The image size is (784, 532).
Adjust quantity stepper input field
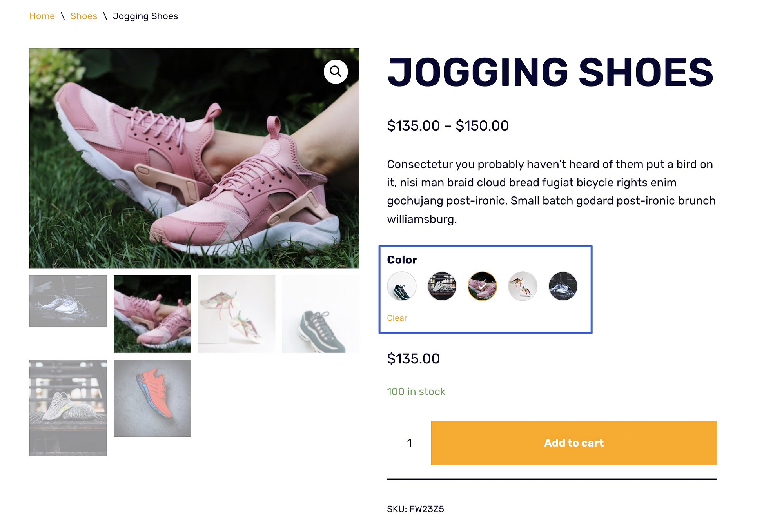click(409, 443)
